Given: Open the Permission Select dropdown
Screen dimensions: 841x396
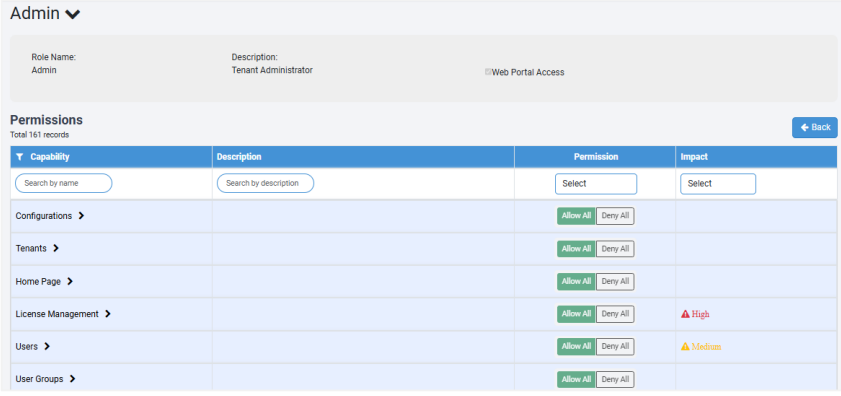Looking at the screenshot, I should (x=596, y=184).
